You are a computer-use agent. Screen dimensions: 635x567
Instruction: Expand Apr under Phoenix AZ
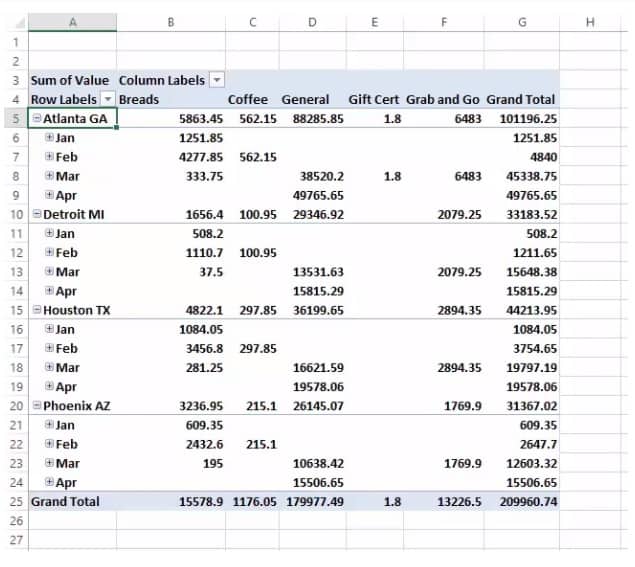point(49,481)
